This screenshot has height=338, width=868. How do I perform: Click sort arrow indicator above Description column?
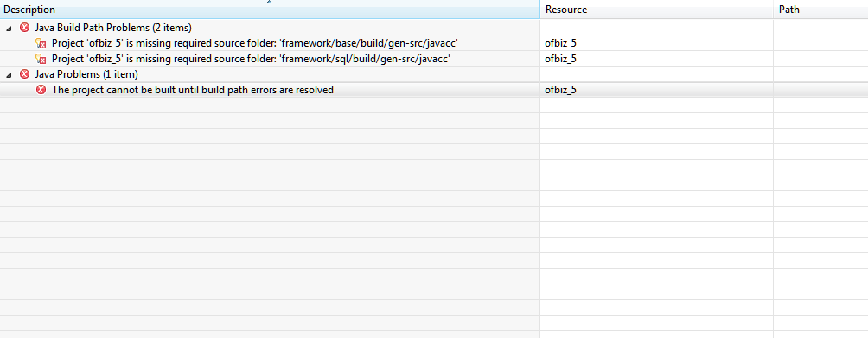click(269, 3)
